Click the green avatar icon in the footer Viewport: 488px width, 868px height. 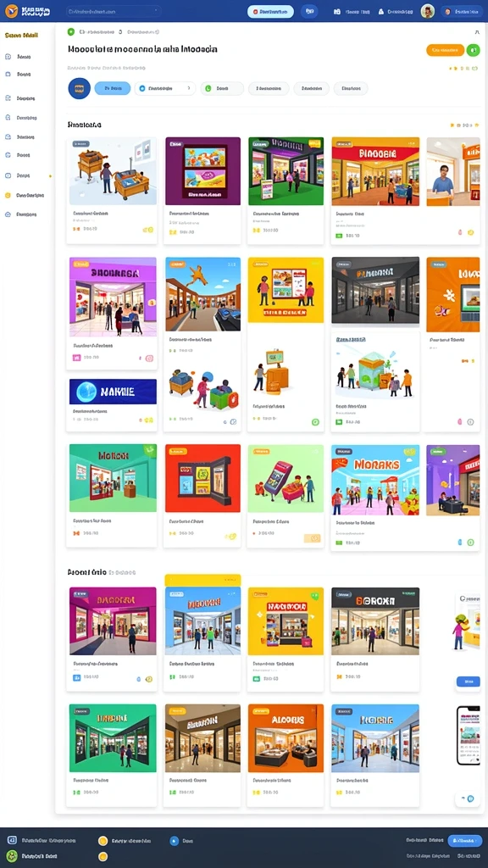(12, 856)
